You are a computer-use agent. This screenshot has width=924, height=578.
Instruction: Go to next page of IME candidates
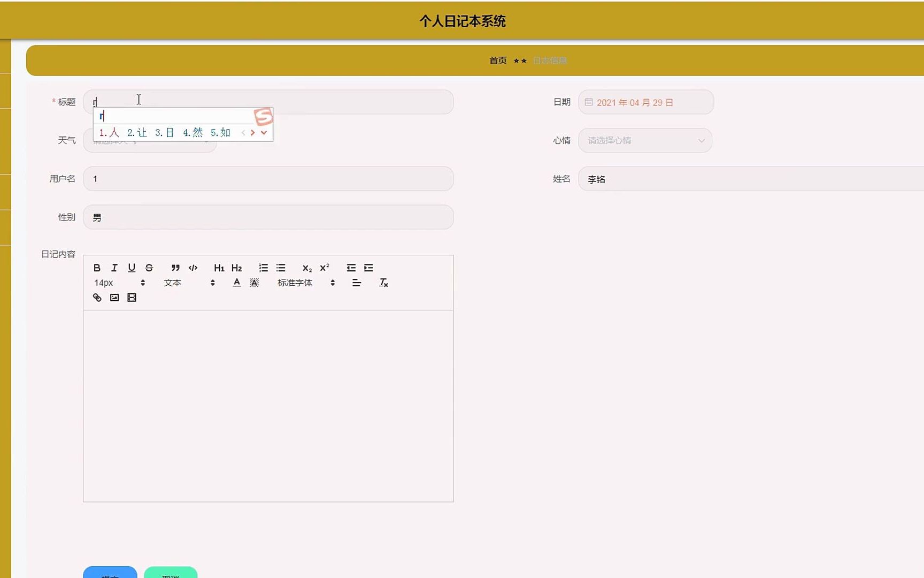pyautogui.click(x=253, y=132)
